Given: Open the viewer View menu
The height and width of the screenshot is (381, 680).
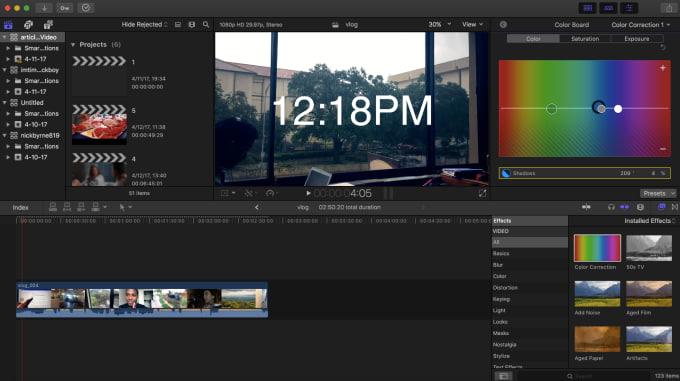Looking at the screenshot, I should point(472,25).
